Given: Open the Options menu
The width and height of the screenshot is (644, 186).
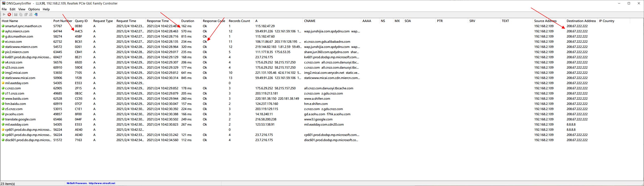Looking at the screenshot, I should pos(34,9).
